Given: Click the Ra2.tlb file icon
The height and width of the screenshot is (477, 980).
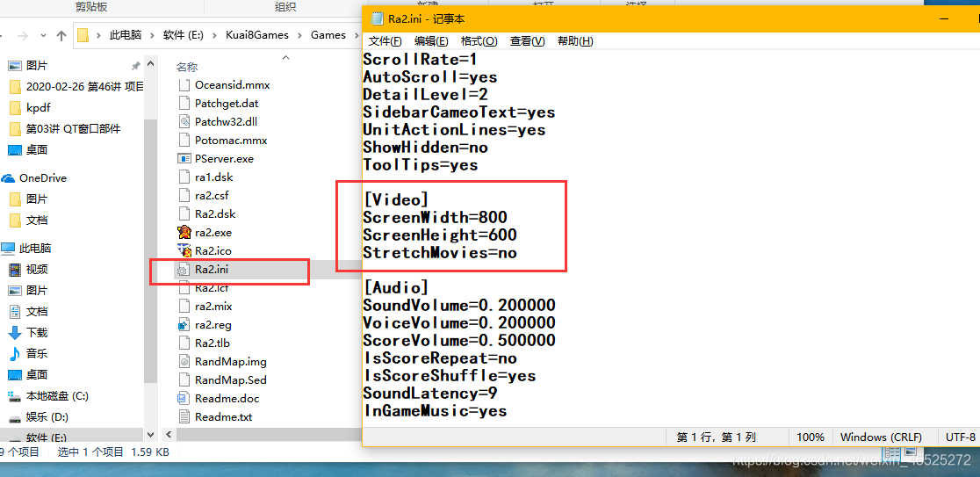Looking at the screenshot, I should click(x=184, y=343).
